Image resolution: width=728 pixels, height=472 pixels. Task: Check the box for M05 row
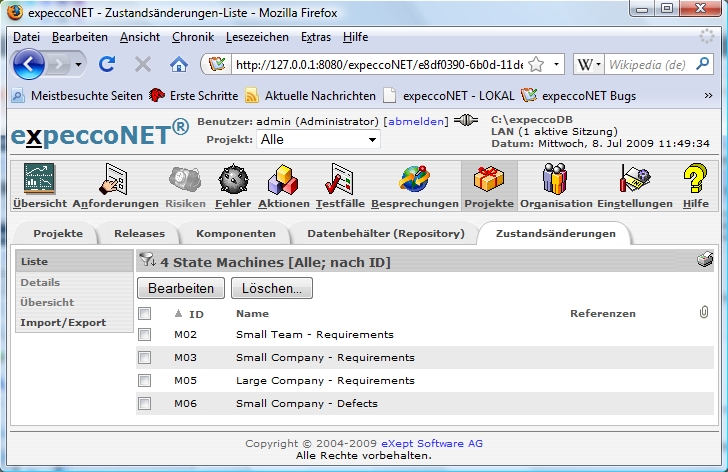145,381
